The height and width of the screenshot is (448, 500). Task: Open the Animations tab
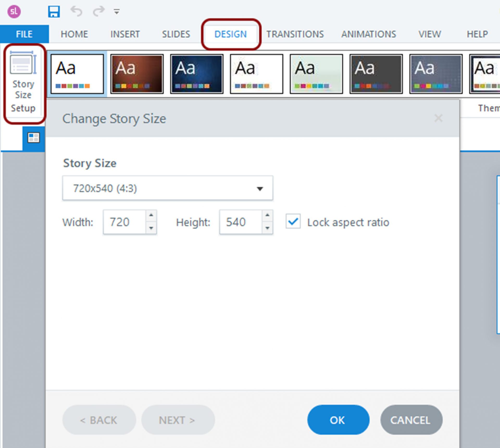click(368, 34)
